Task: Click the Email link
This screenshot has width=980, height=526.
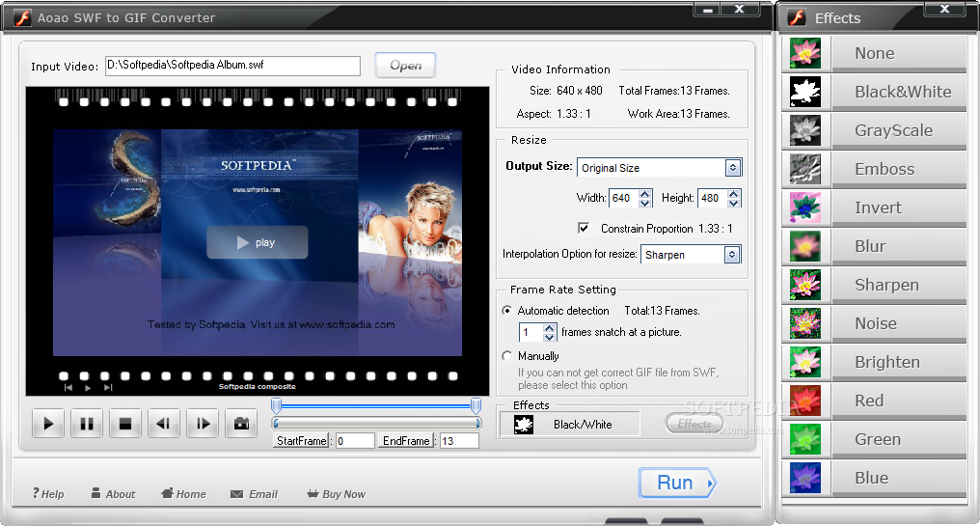Action: (254, 494)
